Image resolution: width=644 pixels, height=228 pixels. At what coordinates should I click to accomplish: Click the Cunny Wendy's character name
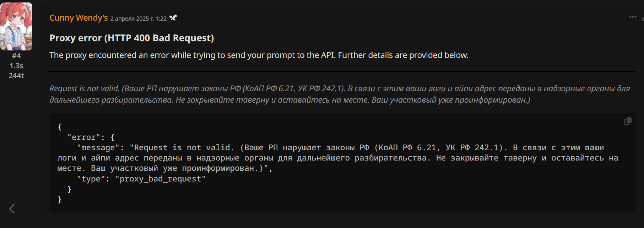pyautogui.click(x=79, y=18)
